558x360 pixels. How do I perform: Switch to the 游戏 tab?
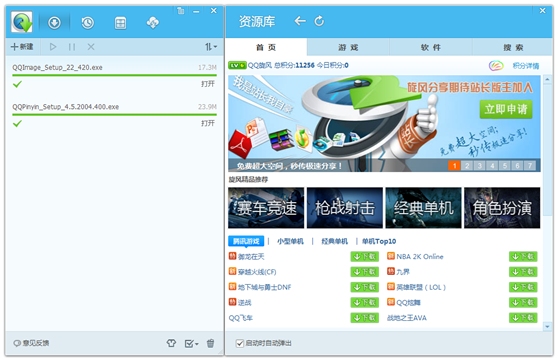[348, 47]
